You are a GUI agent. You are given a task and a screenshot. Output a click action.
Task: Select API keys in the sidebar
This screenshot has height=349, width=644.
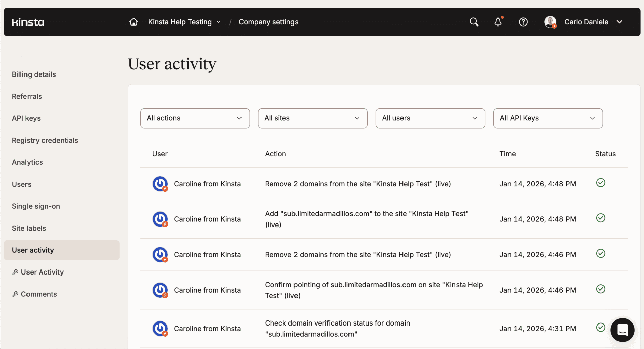(26, 118)
